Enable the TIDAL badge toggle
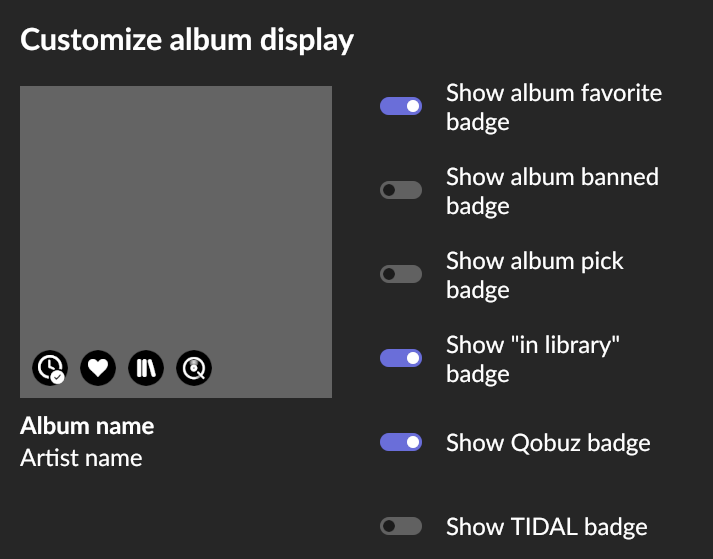The width and height of the screenshot is (713, 559). 401,526
